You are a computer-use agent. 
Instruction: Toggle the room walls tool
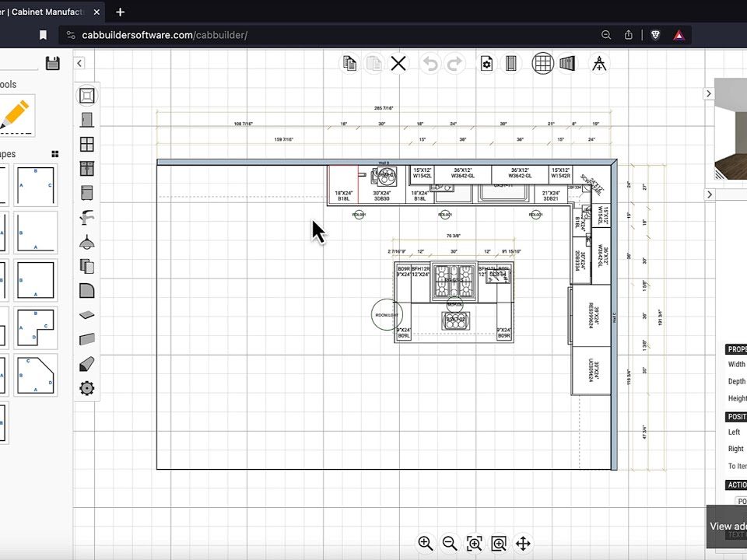click(x=87, y=96)
